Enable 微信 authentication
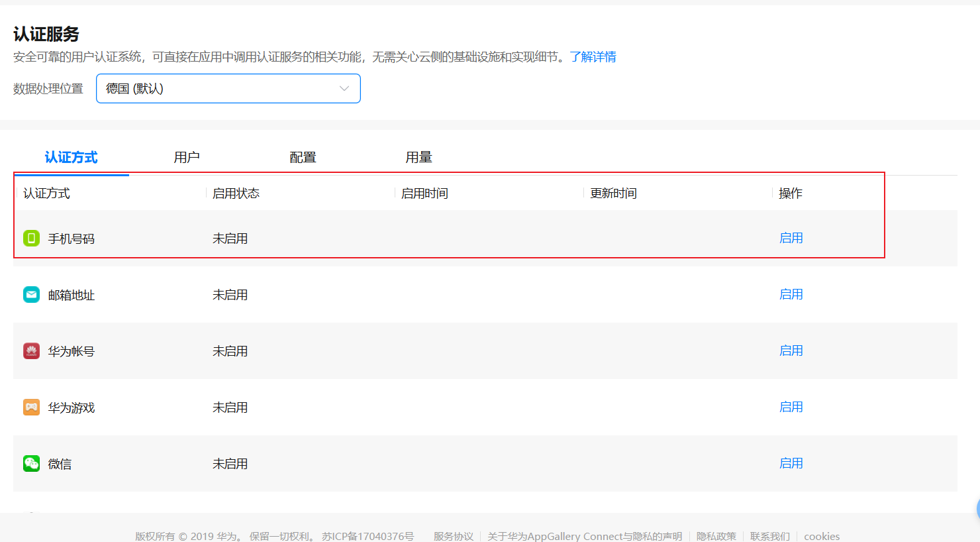This screenshot has width=980, height=542. tap(791, 463)
